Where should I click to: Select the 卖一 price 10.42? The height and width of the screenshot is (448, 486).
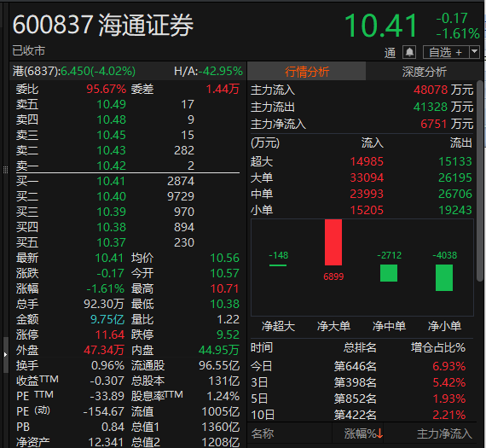coord(112,166)
